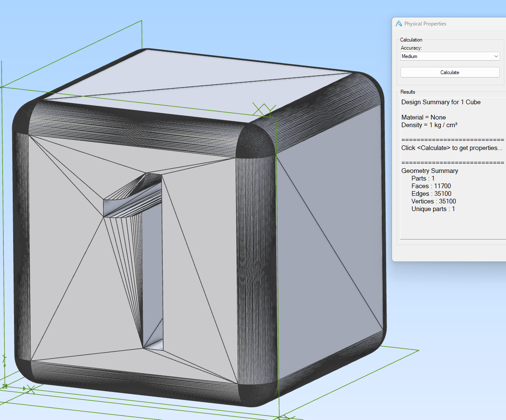This screenshot has height=420, width=506.
Task: Click the Physical Properties window icon
Action: coord(398,24)
